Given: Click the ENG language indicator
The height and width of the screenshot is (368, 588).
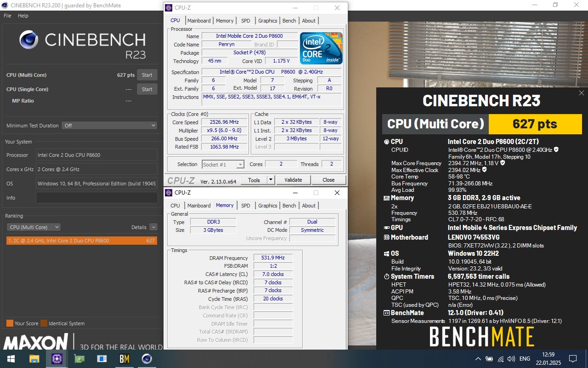Looking at the screenshot, I should (525, 359).
